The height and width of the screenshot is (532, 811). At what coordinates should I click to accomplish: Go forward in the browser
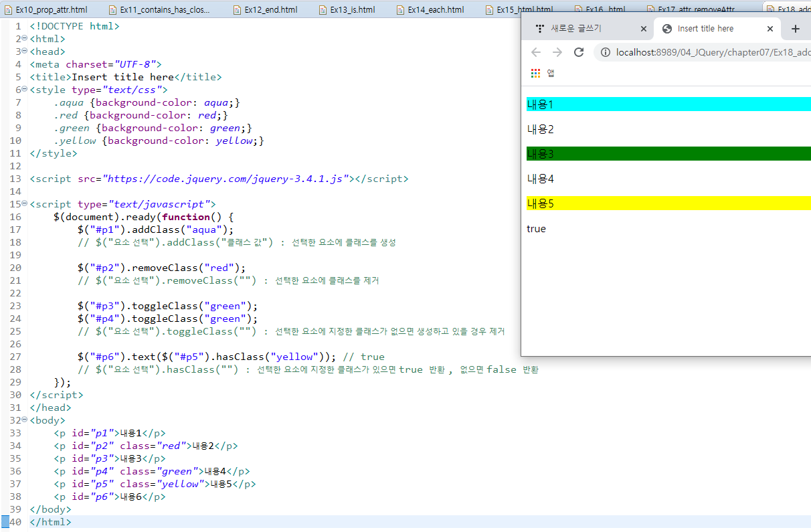pos(557,52)
